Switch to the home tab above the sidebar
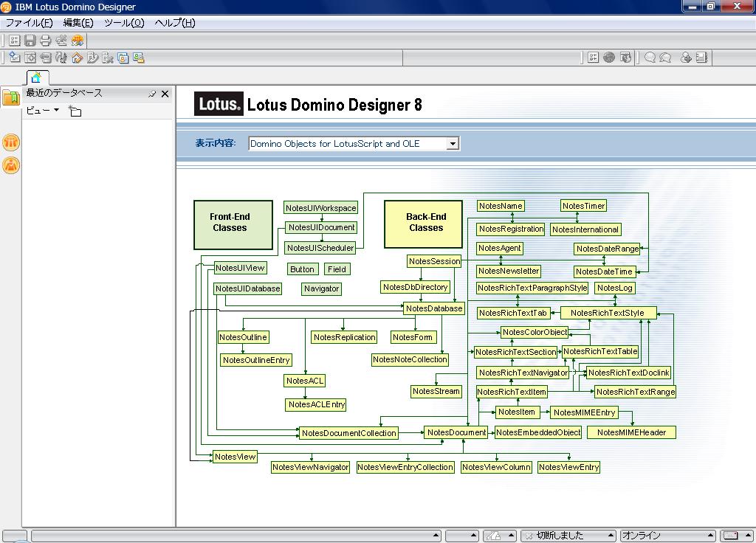The height and width of the screenshot is (543, 756). point(37,77)
